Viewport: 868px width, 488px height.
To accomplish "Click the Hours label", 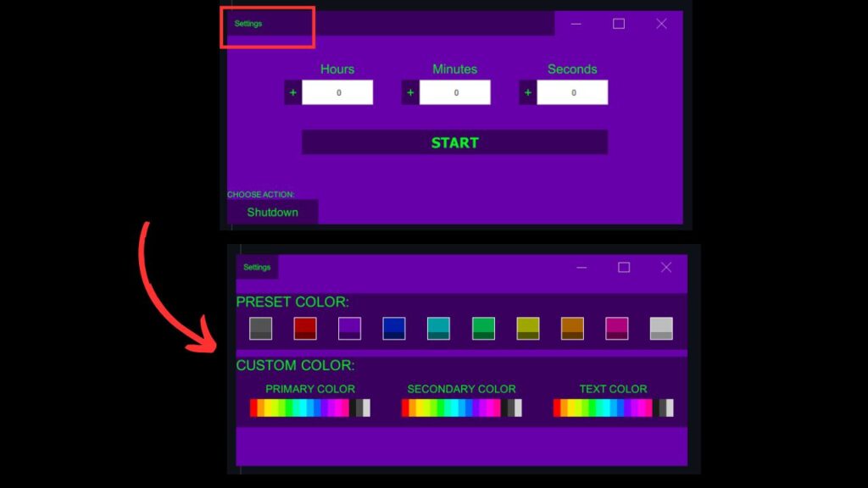I will click(x=337, y=69).
